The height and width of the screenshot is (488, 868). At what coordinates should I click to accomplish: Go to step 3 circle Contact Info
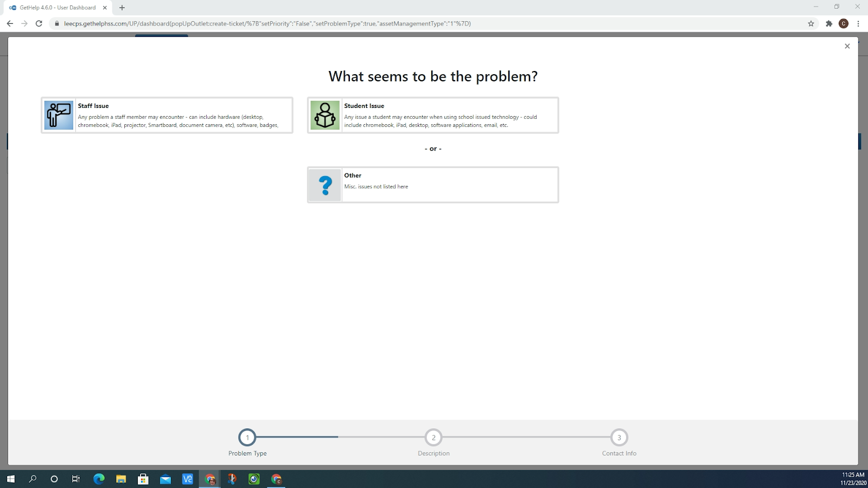tap(619, 438)
